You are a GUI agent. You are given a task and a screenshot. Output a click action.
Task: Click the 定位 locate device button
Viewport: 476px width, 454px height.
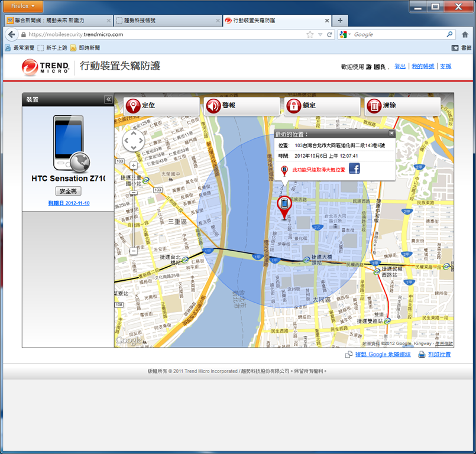coord(161,106)
